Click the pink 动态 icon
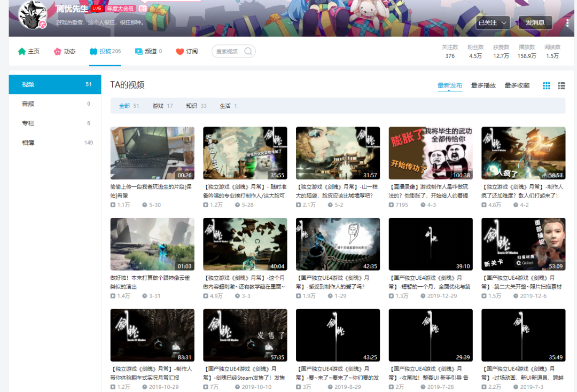 [x=57, y=51]
